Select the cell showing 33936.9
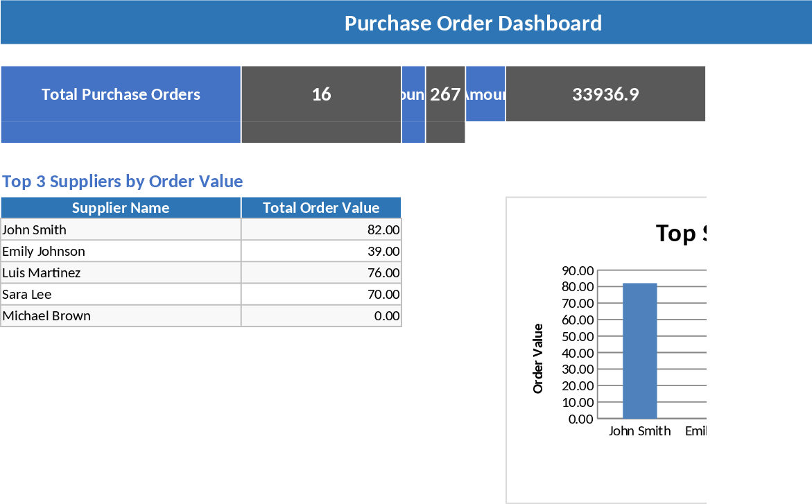812x504 pixels. coord(605,94)
